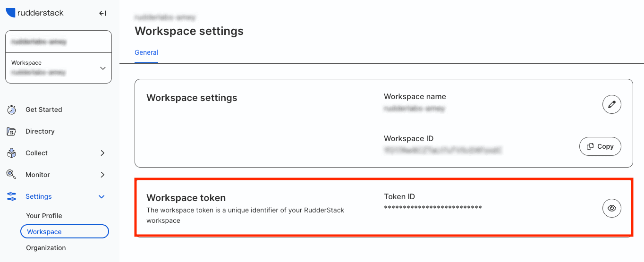Click the RudderStack logo
The image size is (644, 262).
pyautogui.click(x=35, y=13)
